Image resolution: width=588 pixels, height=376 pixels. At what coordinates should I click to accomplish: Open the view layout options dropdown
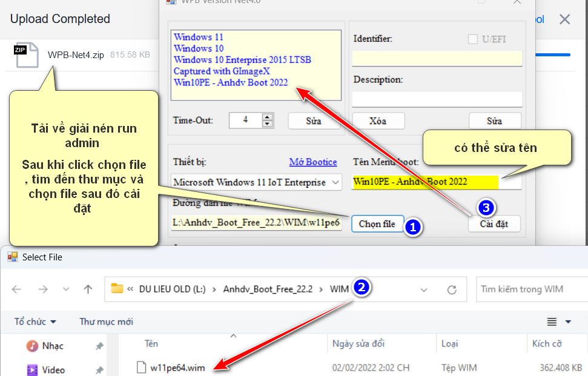[568, 322]
